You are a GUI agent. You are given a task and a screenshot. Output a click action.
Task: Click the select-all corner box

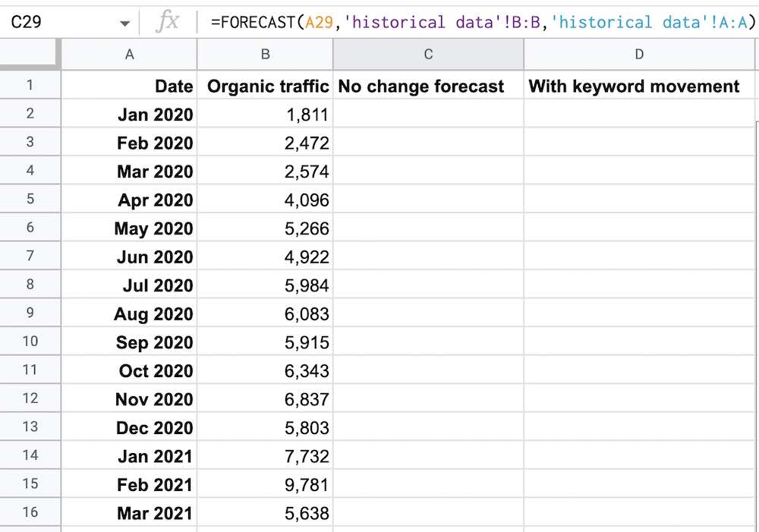30,54
